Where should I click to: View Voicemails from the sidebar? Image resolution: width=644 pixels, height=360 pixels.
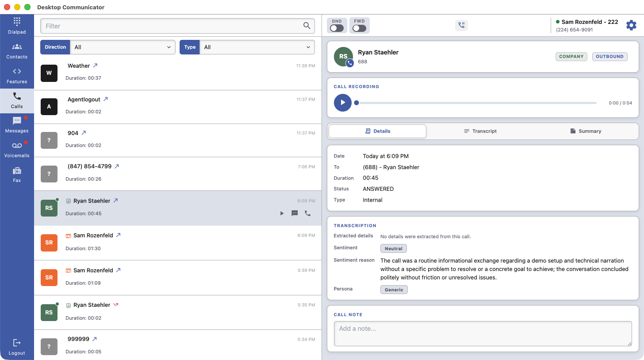pos(17,150)
